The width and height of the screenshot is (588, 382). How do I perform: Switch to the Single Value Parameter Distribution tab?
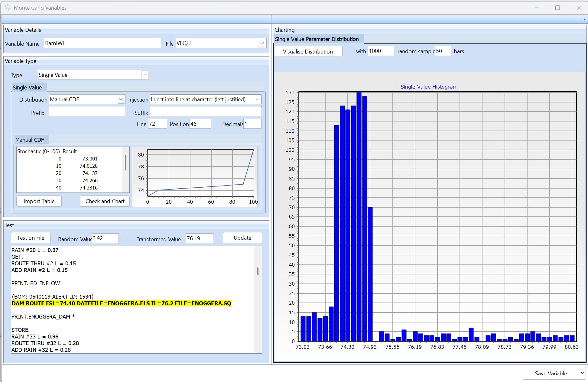point(317,39)
